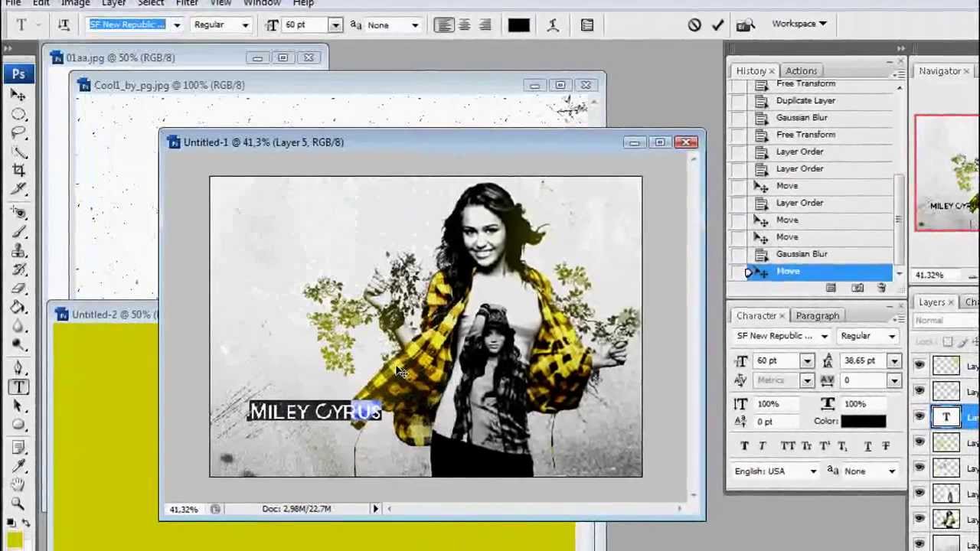Open font style dropdown in options bar

point(245,25)
